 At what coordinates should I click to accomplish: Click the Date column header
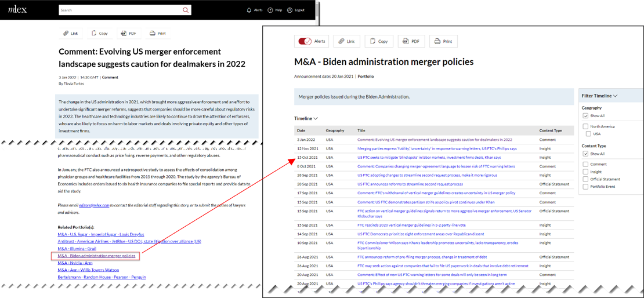301,130
